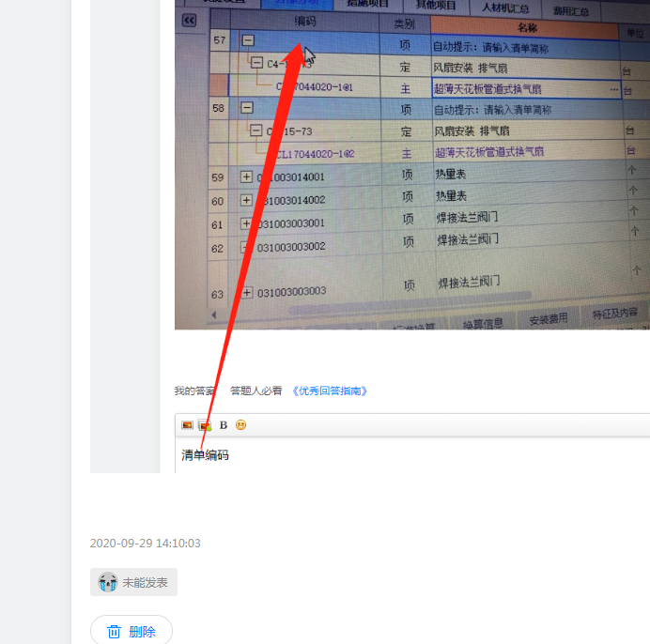Collapse the C4 风扇安装 sub-row under row 57

[256, 63]
